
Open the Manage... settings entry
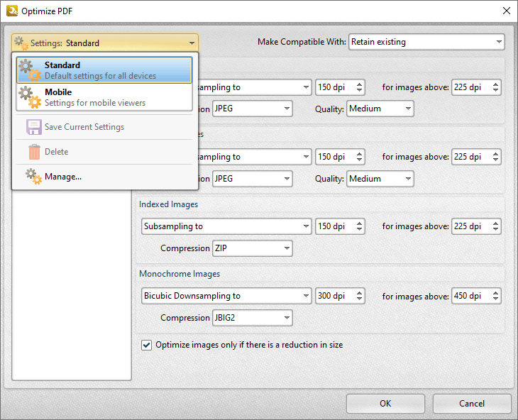coord(104,177)
